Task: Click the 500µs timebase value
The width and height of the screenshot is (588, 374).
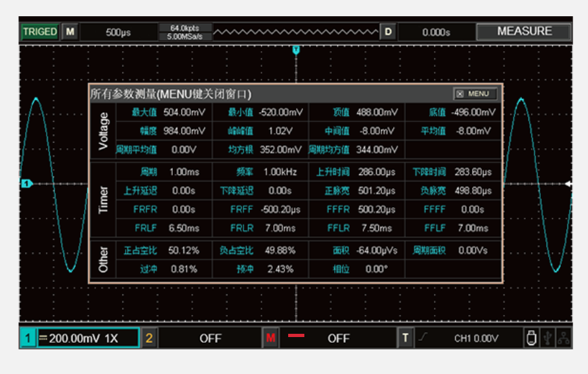Action: pos(118,32)
